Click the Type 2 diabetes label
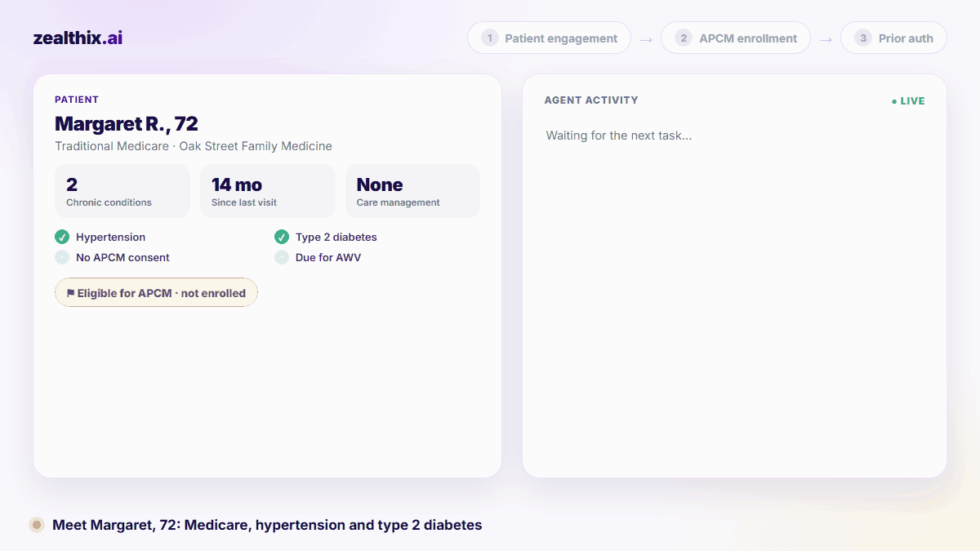 pos(336,237)
